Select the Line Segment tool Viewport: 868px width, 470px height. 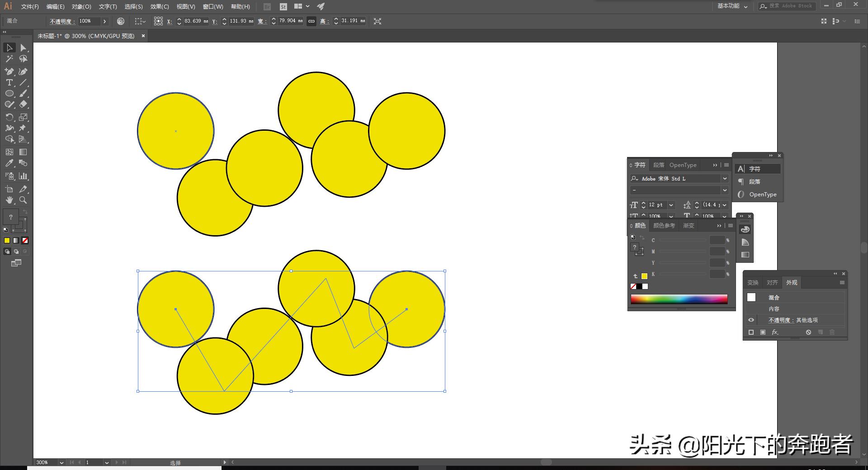[x=23, y=82]
